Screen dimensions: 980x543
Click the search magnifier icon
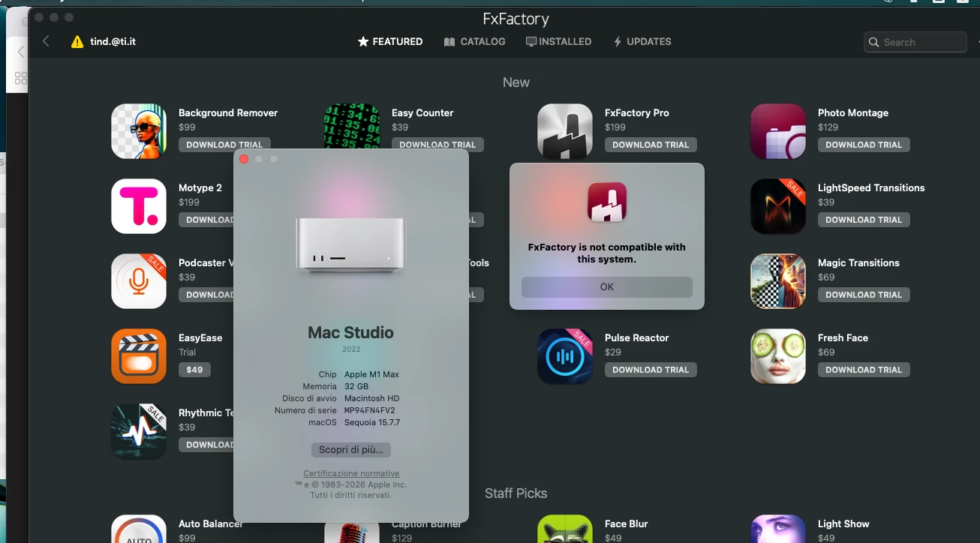(x=873, y=43)
